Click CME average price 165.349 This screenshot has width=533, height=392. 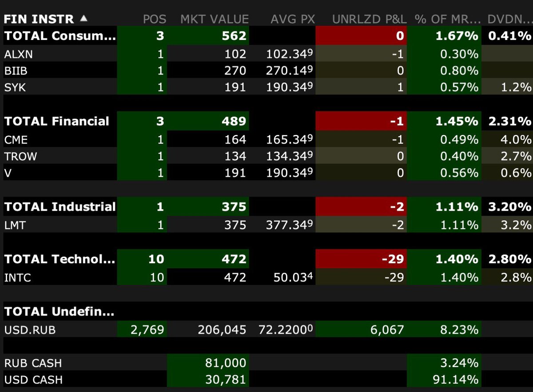click(290, 139)
